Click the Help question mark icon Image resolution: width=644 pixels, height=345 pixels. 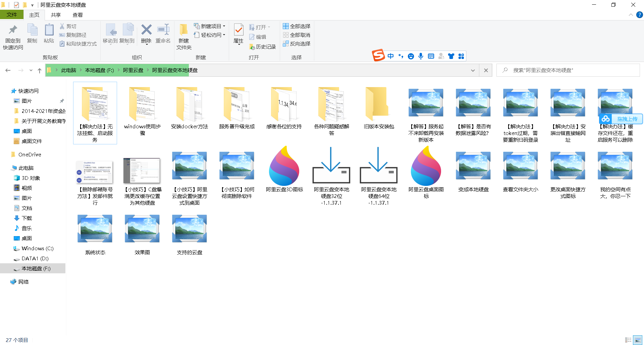pos(640,15)
